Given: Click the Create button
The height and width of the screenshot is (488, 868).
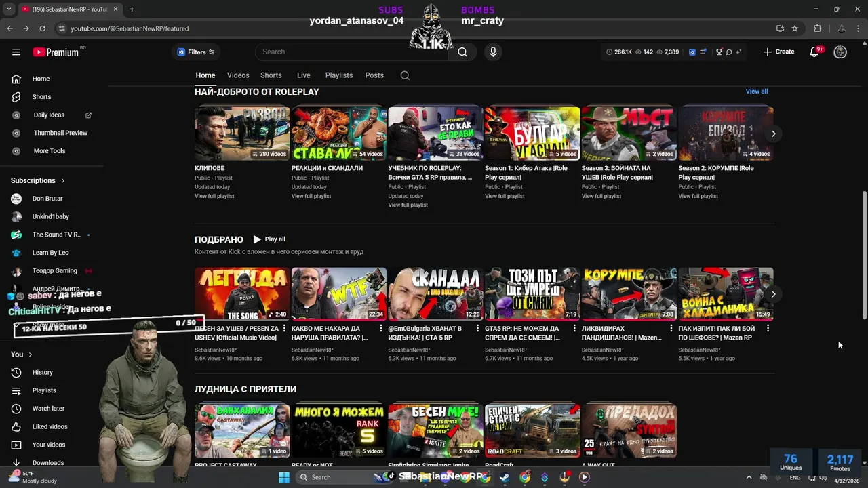Looking at the screenshot, I should click(778, 52).
